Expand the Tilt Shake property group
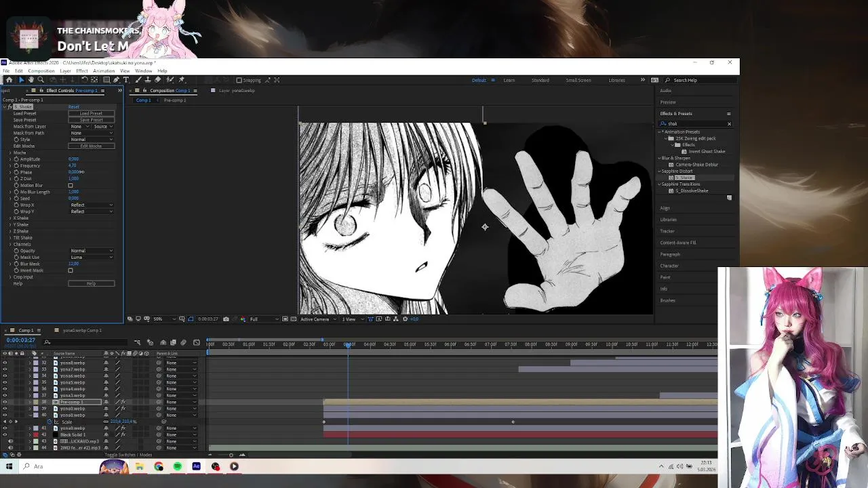868x488 pixels. point(10,238)
